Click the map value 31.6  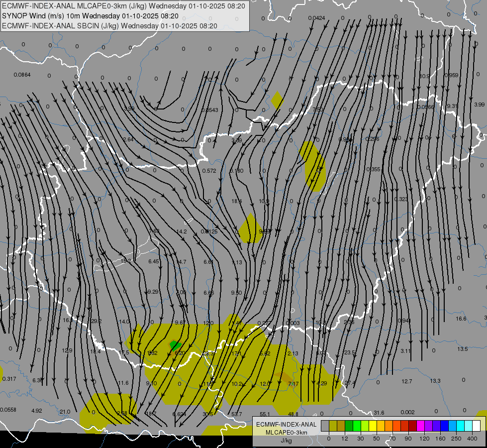[x=379, y=413]
